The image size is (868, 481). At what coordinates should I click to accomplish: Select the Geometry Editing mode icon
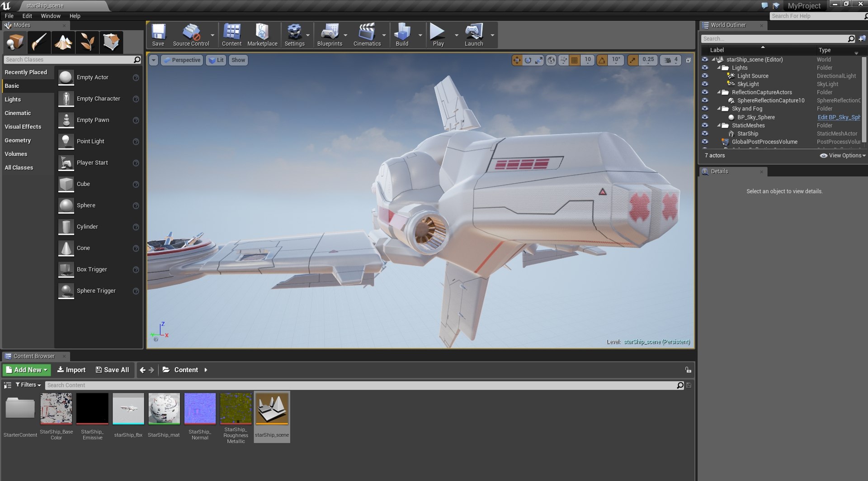tap(111, 43)
